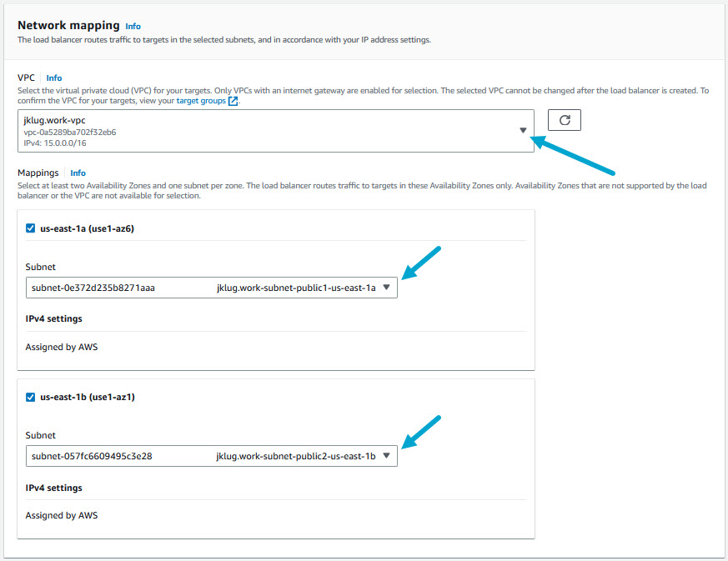Follow the target groups hyperlink
Screen dimensions: 728x561
click(x=201, y=101)
